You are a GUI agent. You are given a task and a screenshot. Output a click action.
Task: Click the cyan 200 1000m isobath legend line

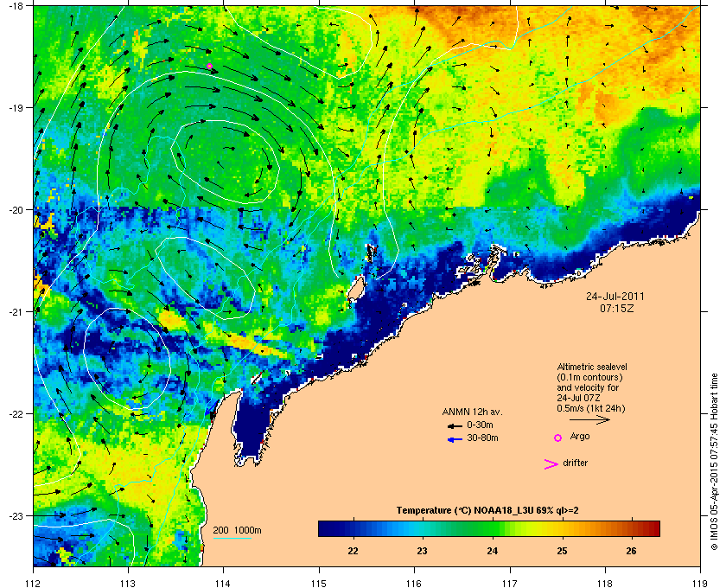[232, 539]
